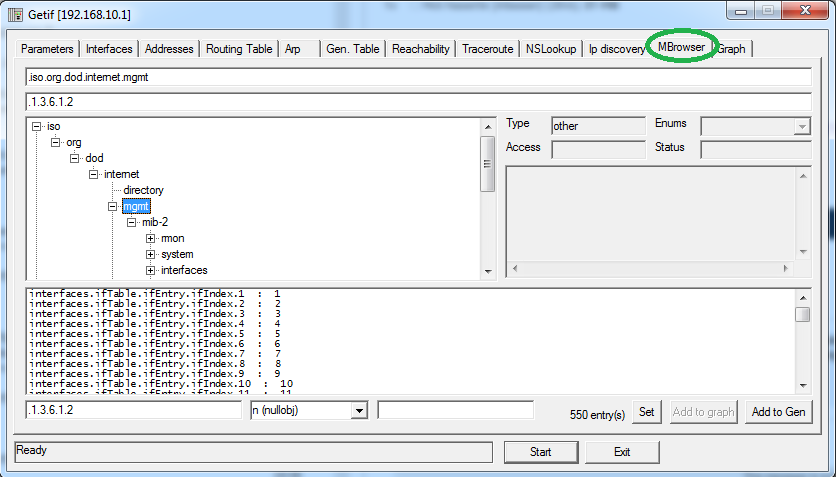Click the Status field
The image size is (836, 477).
pos(756,150)
